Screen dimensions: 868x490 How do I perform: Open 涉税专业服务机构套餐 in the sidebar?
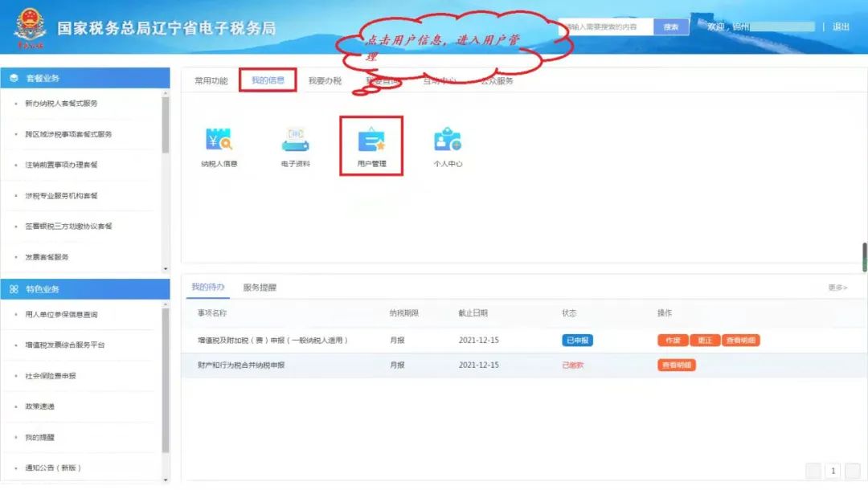(x=61, y=196)
